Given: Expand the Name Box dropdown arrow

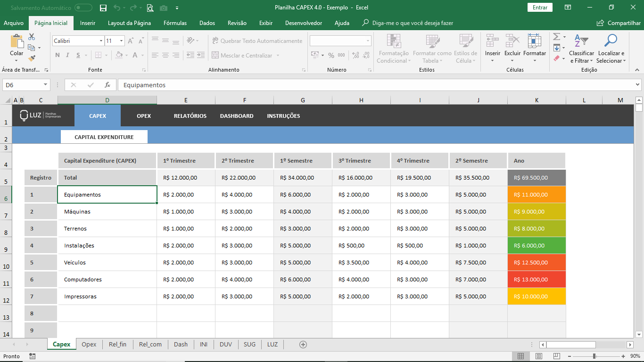Looking at the screenshot, I should click(46, 85).
